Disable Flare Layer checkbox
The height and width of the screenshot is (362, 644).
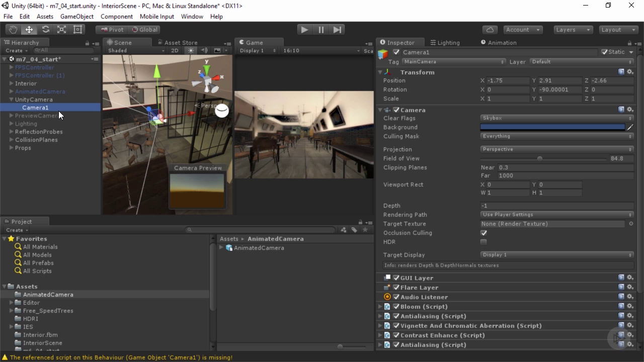tap(396, 288)
